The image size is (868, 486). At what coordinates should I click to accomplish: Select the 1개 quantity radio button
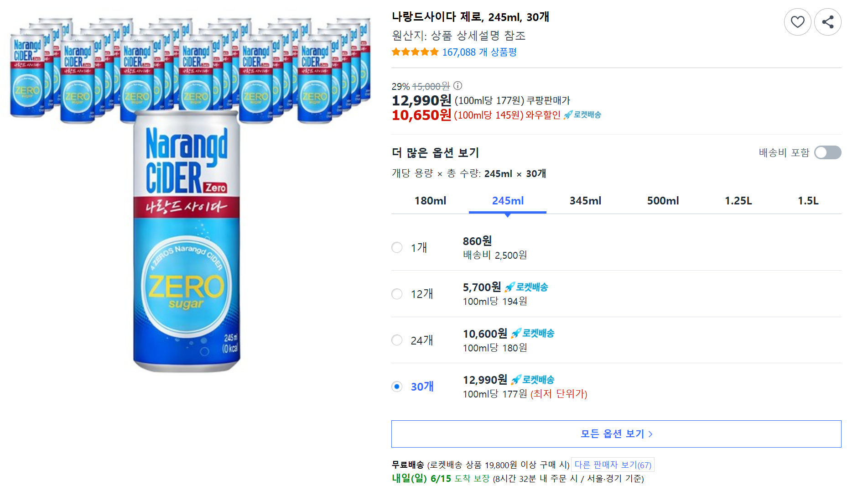396,247
